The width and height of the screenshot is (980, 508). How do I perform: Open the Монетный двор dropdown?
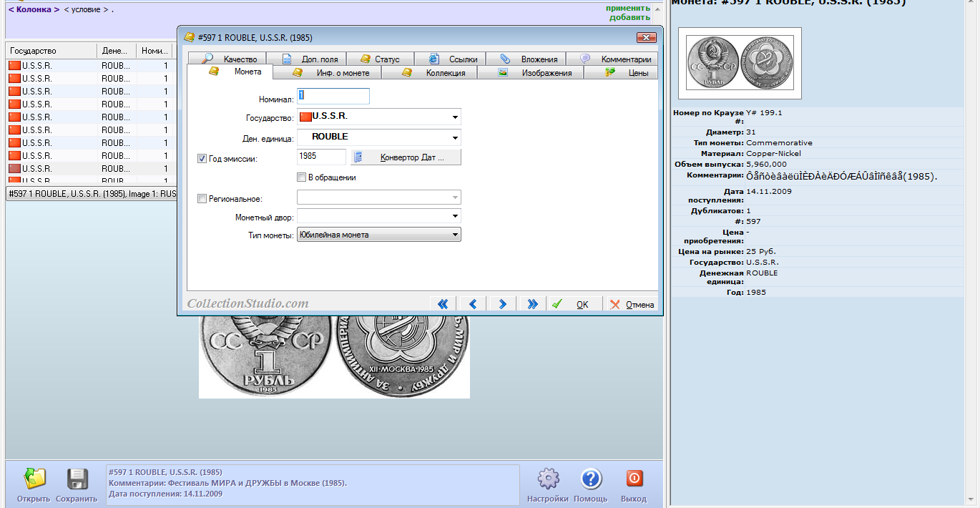(455, 216)
